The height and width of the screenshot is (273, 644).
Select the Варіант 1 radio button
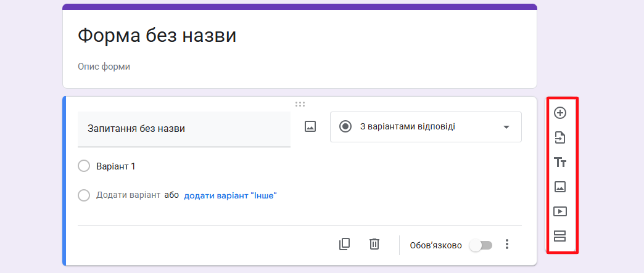[x=85, y=166]
